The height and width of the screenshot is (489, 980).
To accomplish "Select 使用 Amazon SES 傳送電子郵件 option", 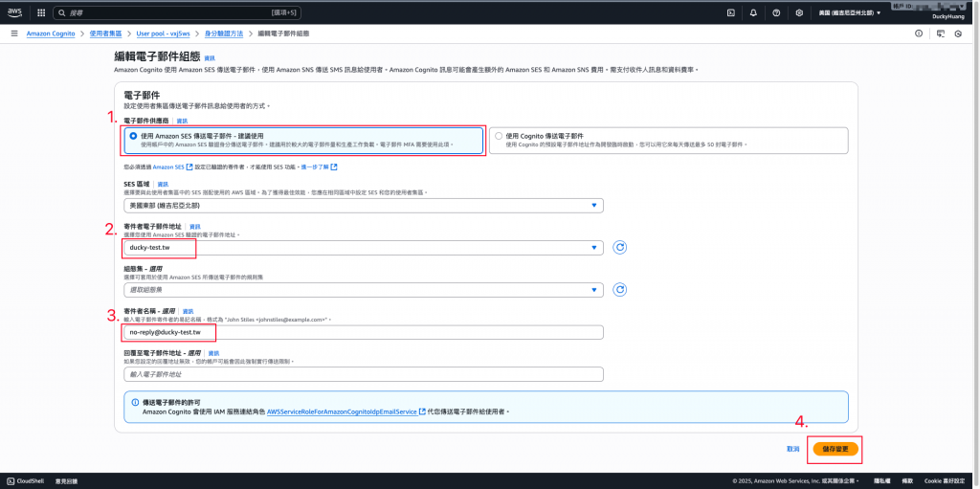I will (x=303, y=140).
